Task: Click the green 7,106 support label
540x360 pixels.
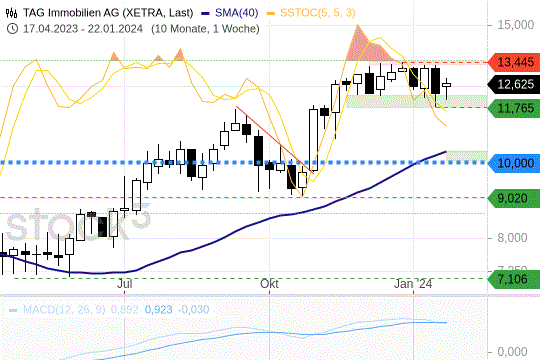Action: 514,279
